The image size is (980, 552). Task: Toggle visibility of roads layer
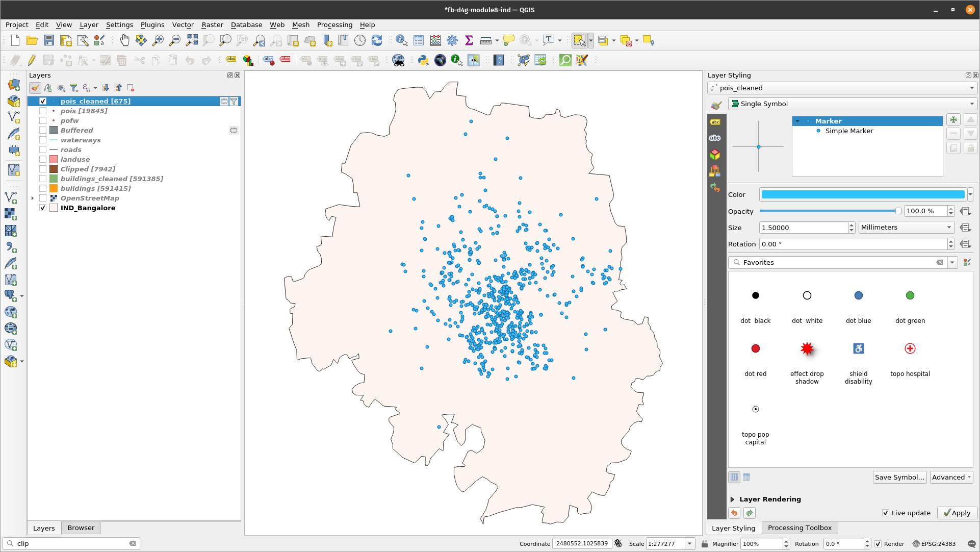pos(42,149)
